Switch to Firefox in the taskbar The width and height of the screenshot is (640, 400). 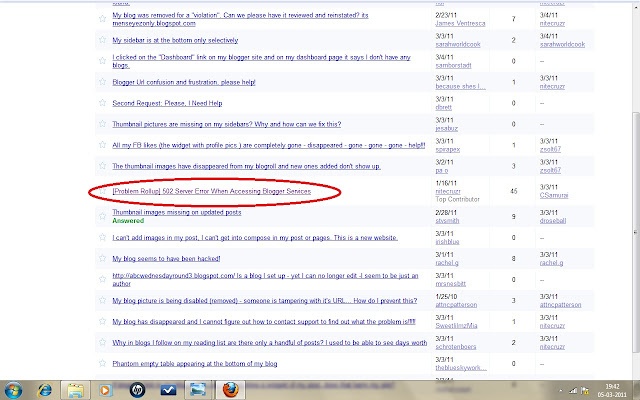(x=230, y=390)
